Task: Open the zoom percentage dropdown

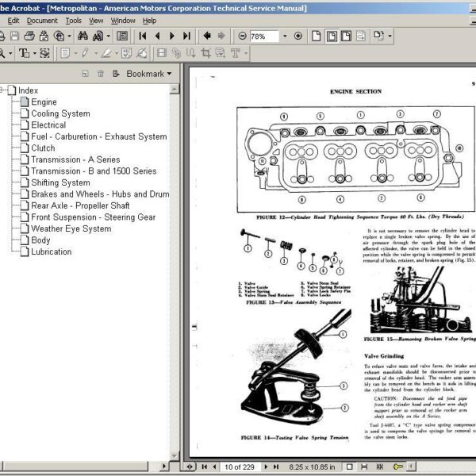Action: tap(284, 36)
